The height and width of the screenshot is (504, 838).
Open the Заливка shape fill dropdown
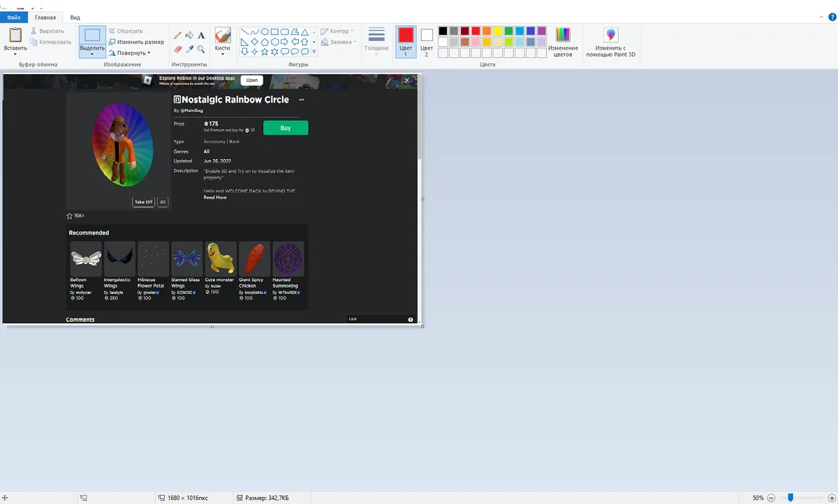[x=338, y=42]
